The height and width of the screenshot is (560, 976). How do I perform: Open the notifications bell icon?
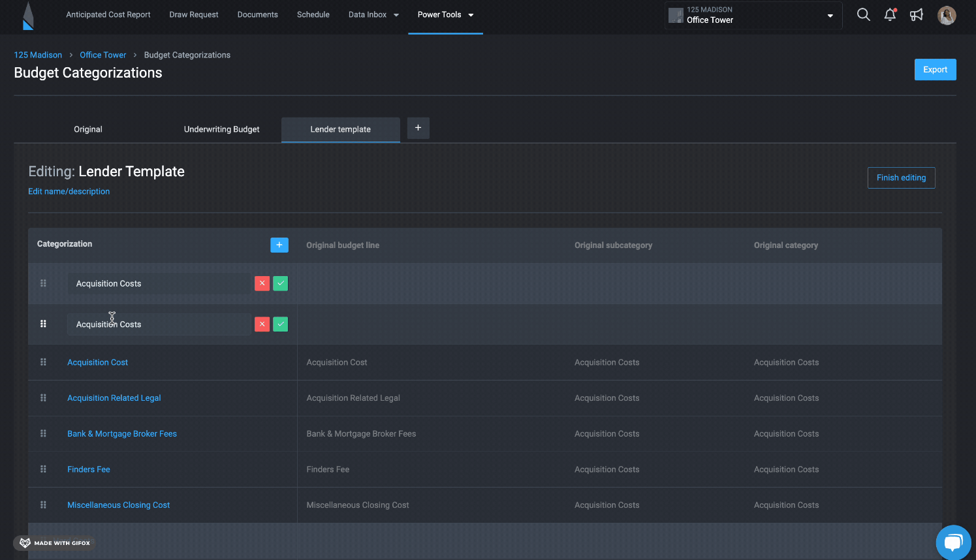tap(890, 14)
